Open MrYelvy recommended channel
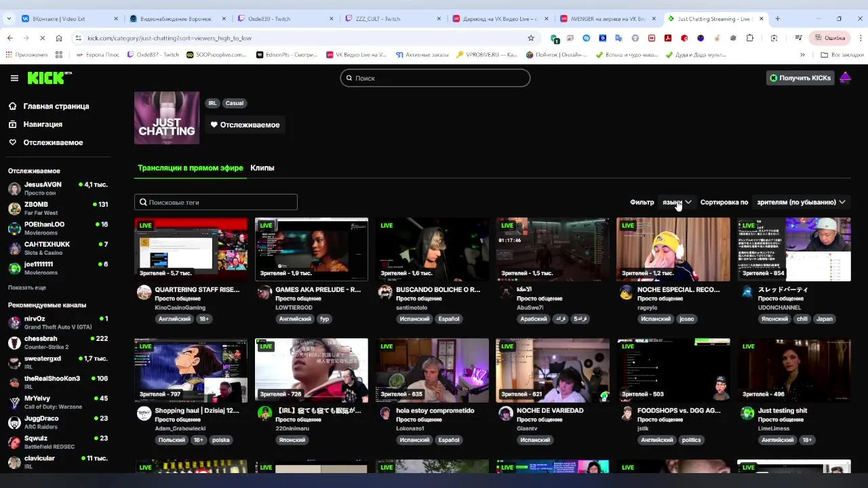This screenshot has height=488, width=868. click(x=58, y=403)
